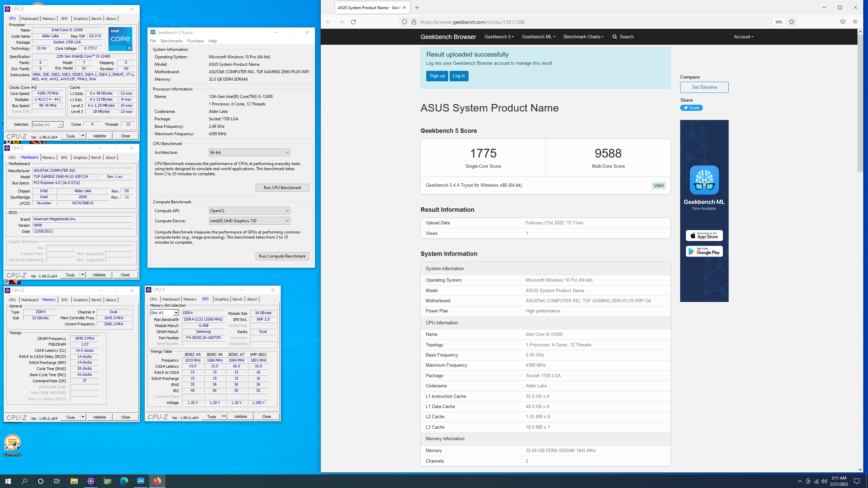868x488 pixels.
Task: Click Close in Mainboard CPU-Z window
Action: click(x=125, y=275)
